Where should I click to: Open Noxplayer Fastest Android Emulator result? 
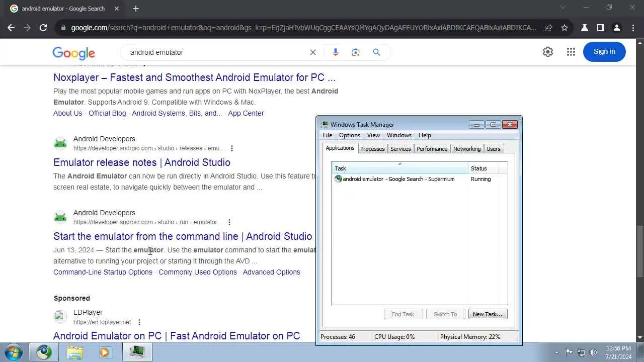pos(194,77)
